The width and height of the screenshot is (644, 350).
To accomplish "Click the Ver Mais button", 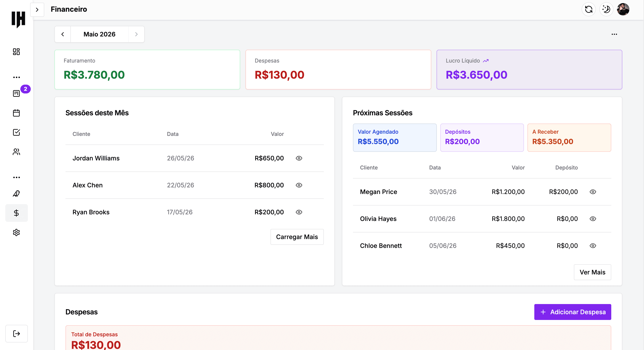I will (x=592, y=272).
